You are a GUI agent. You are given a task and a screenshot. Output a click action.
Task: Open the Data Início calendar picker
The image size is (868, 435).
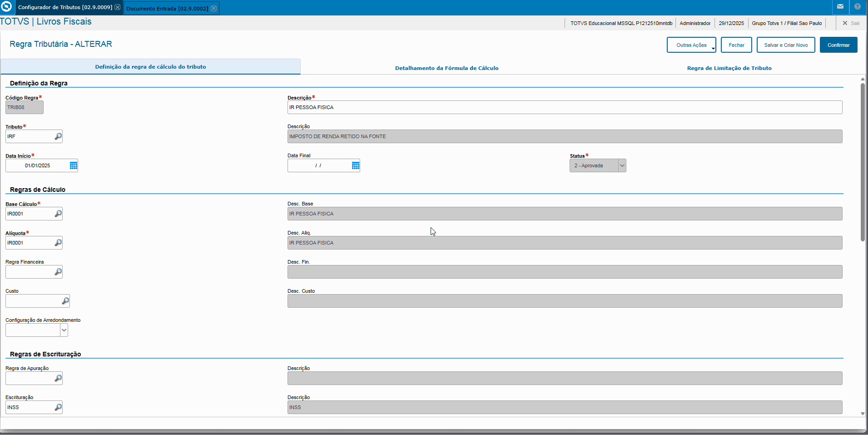pos(74,165)
